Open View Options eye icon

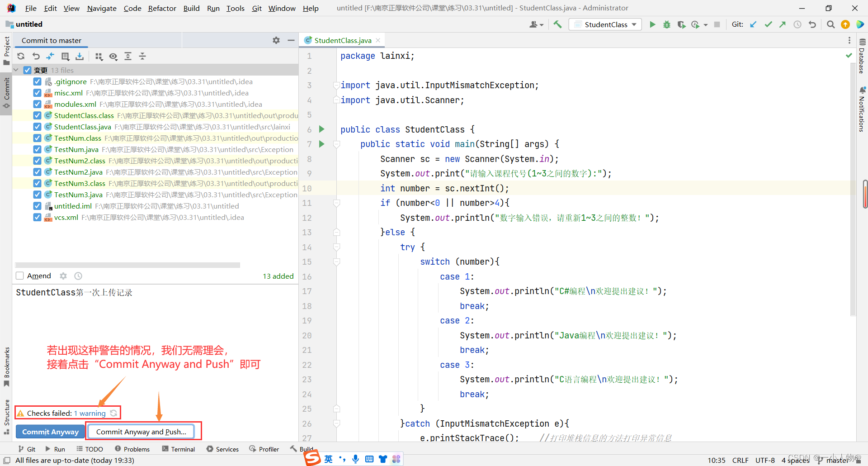[x=113, y=56]
